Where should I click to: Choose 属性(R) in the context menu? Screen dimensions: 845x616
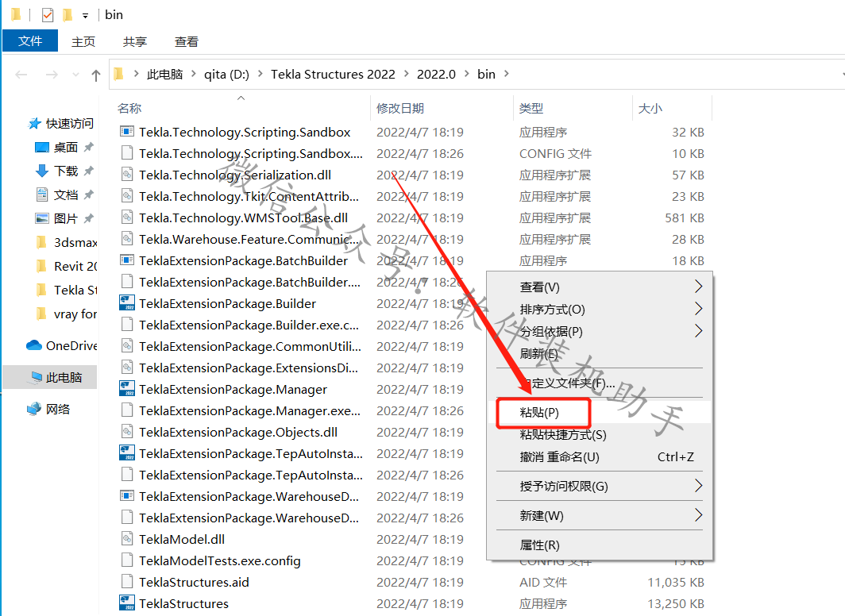tap(600, 545)
